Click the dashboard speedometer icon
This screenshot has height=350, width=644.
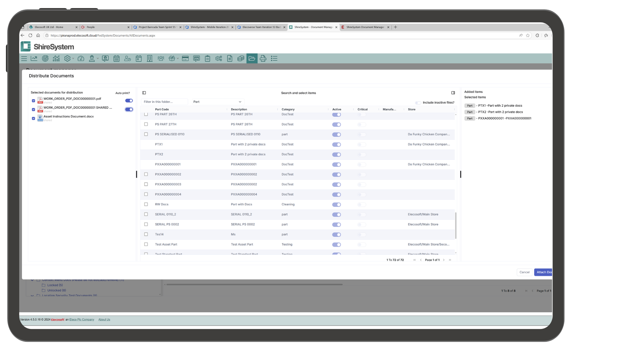point(81,58)
